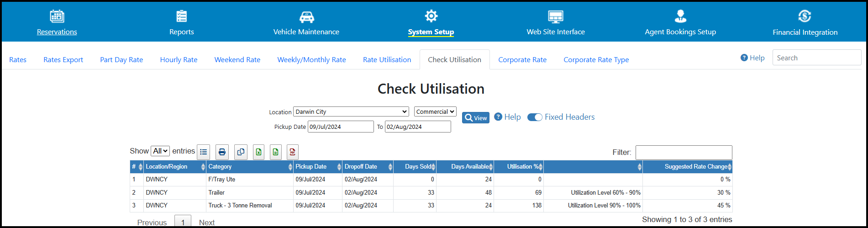Go to the Next page
Screen dimensions: 868x228
point(207,223)
